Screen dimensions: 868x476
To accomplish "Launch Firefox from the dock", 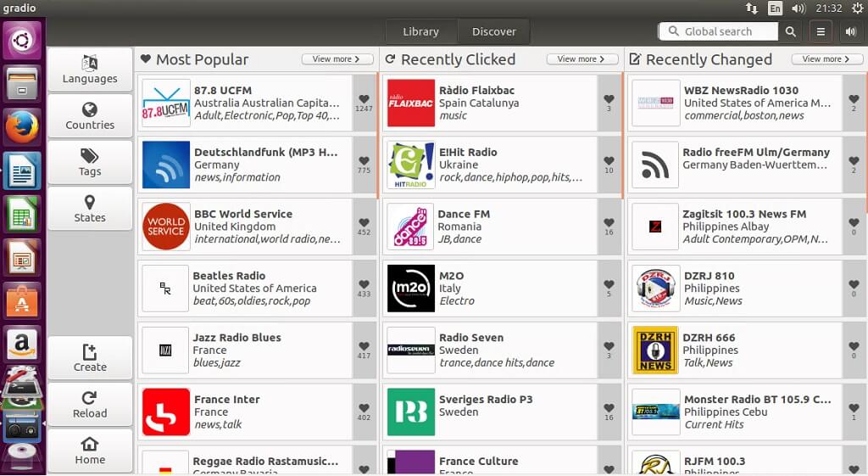I will 22,127.
